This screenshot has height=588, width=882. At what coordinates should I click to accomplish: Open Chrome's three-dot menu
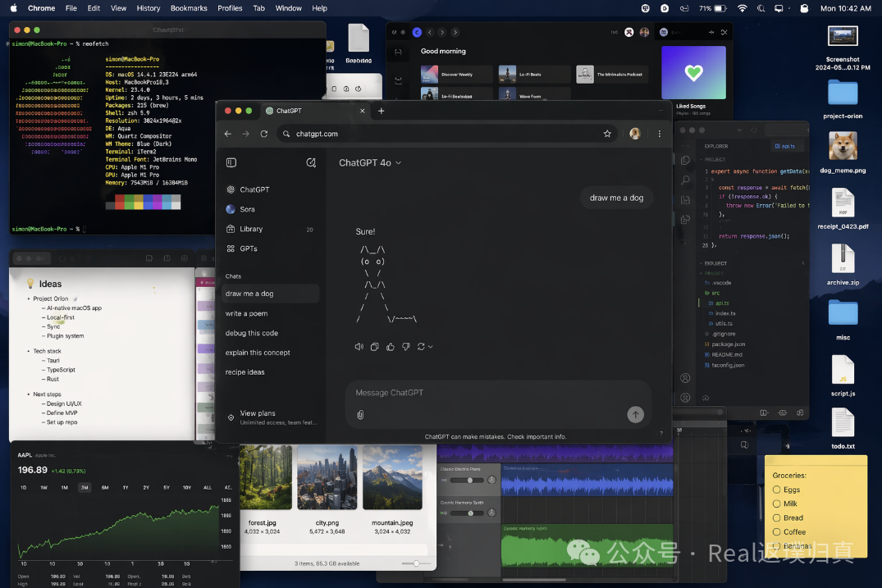point(660,134)
